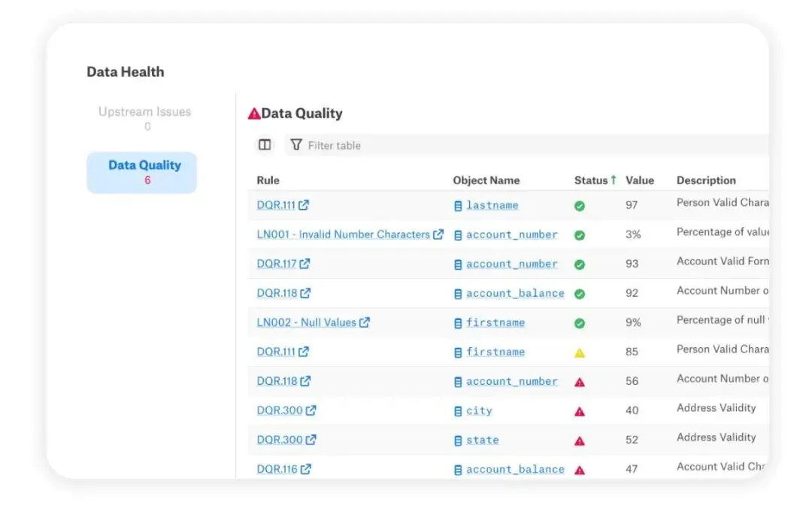Select the Data Quality sidebar tab
This screenshot has height=505, width=812.
click(142, 172)
